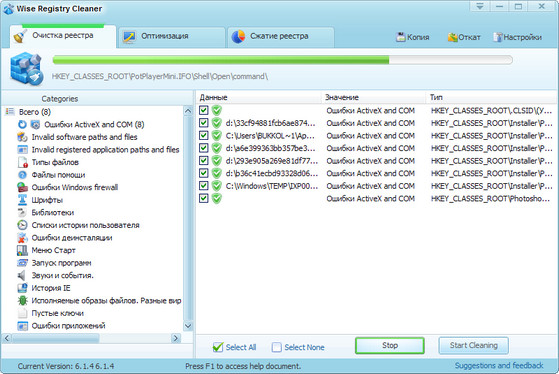
Task: Click the Ошибки приложений icon
Action: (22, 326)
